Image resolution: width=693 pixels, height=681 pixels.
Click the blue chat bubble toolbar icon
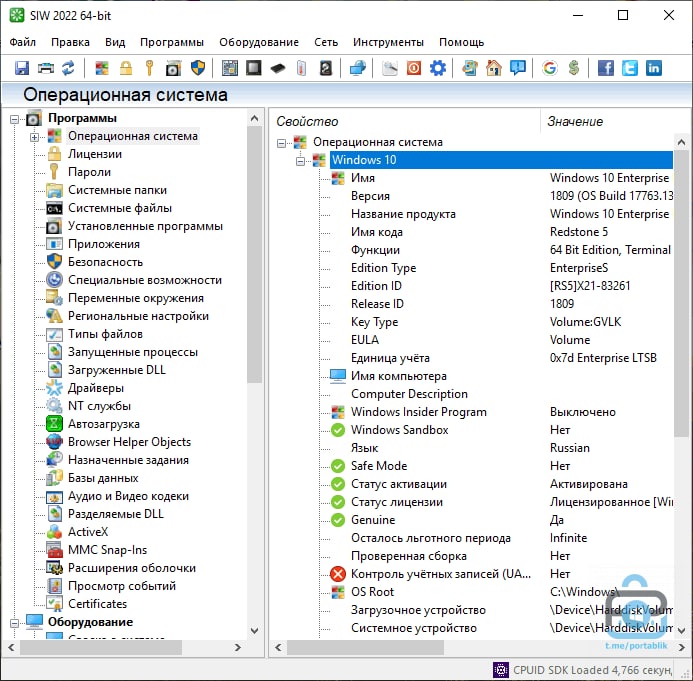click(518, 68)
